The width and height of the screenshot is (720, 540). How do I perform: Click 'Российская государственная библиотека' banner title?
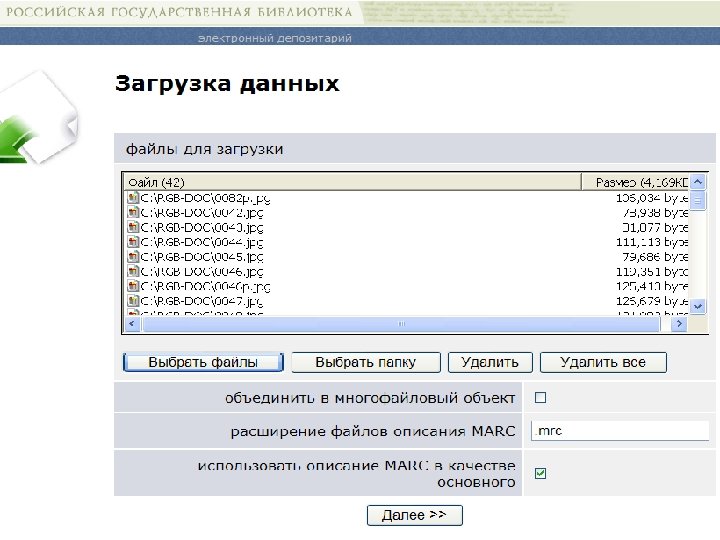click(179, 11)
